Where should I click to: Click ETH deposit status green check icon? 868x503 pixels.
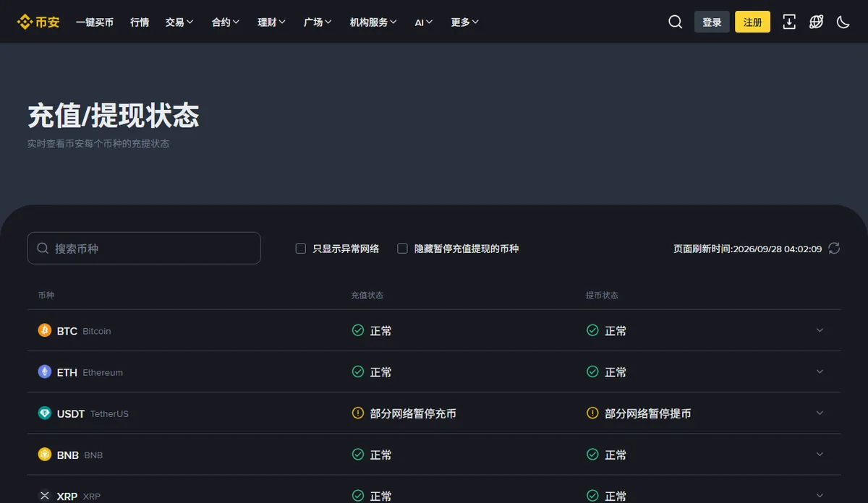point(357,371)
